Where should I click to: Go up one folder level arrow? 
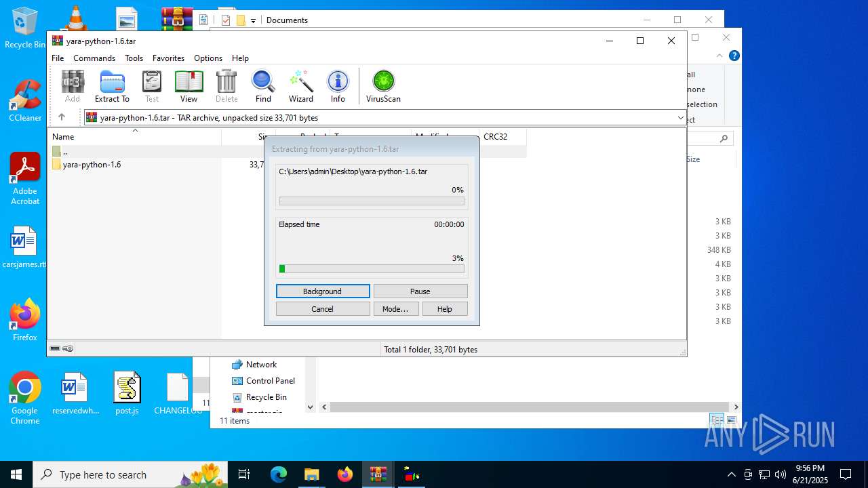coord(62,117)
